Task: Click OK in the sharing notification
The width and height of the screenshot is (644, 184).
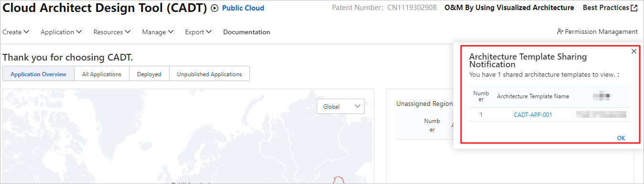Action: pyautogui.click(x=621, y=138)
